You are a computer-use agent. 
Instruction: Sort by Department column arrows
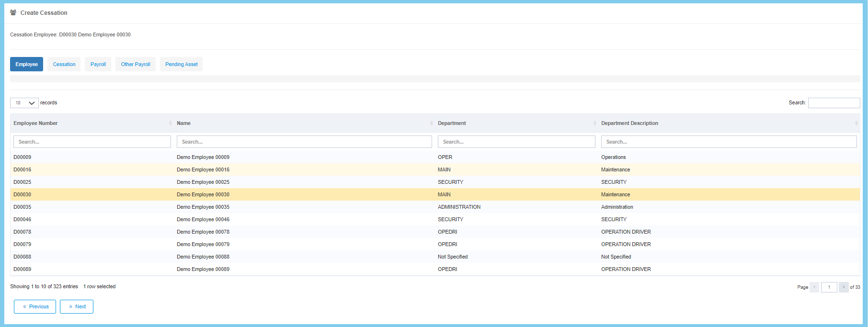[x=594, y=124]
